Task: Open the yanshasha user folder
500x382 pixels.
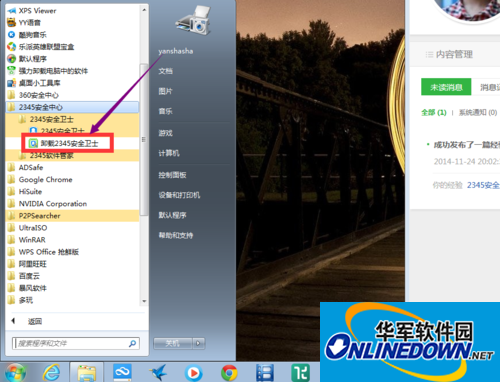Action: click(x=176, y=51)
